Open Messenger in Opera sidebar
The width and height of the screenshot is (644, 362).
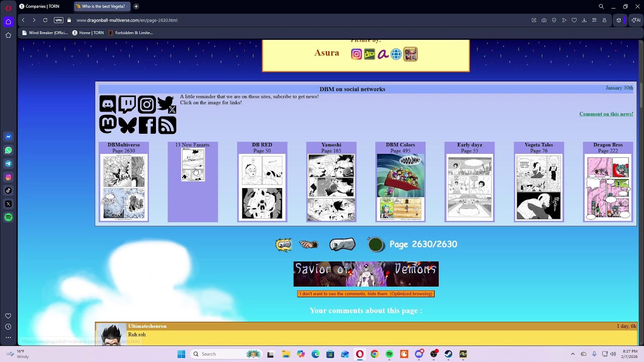point(8,137)
